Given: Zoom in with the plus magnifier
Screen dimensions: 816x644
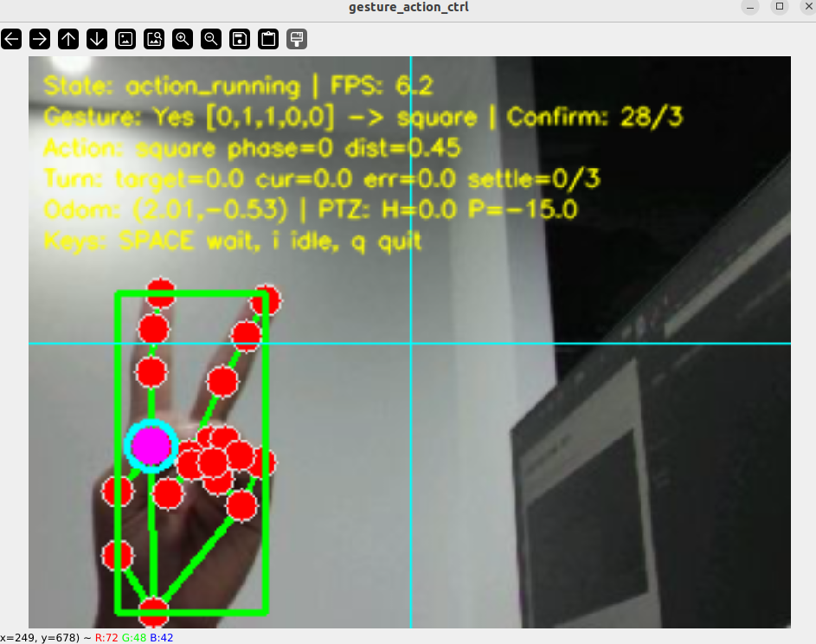Looking at the screenshot, I should pyautogui.click(x=183, y=39).
